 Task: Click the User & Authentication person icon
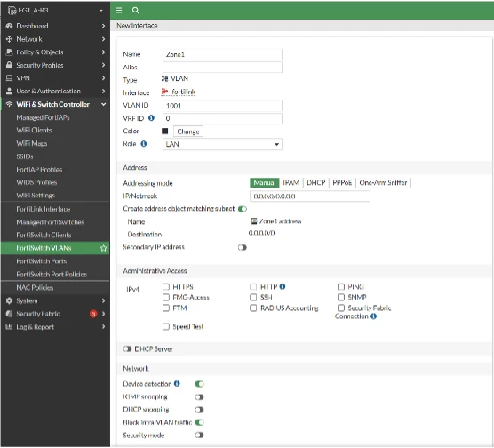[x=9, y=92]
